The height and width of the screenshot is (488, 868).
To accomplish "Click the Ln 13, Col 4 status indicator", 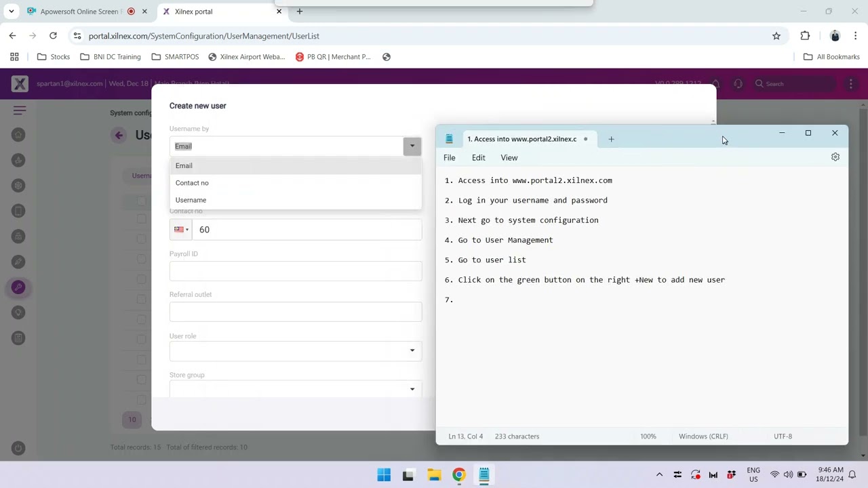I will (x=466, y=436).
